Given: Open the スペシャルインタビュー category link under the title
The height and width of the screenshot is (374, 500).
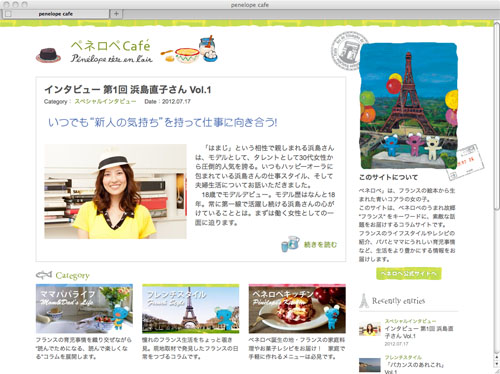Looking at the screenshot, I should [105, 101].
